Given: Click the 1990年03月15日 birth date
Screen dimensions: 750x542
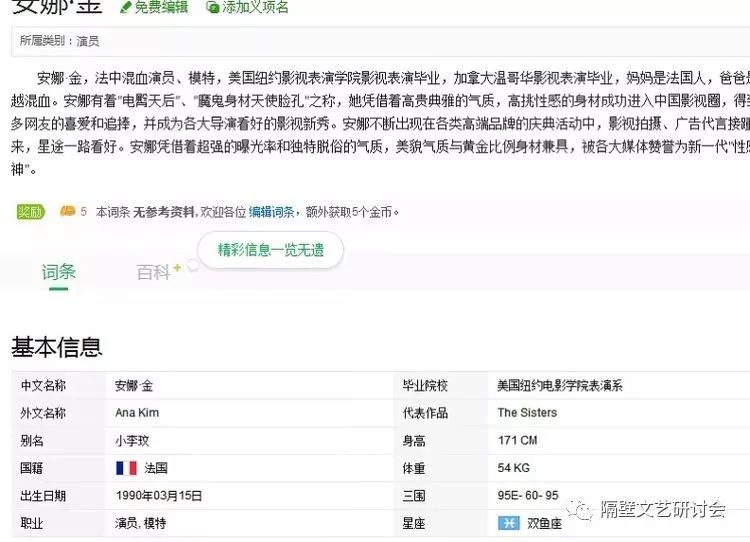Looking at the screenshot, I should (159, 496).
